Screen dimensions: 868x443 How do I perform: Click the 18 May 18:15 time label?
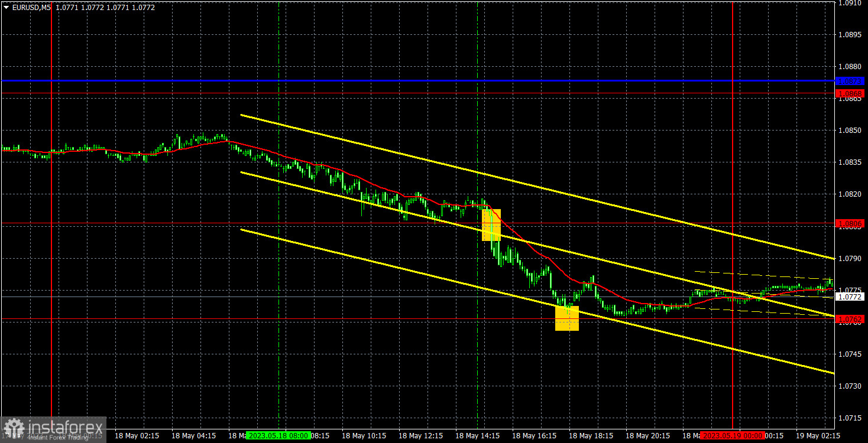tap(591, 435)
